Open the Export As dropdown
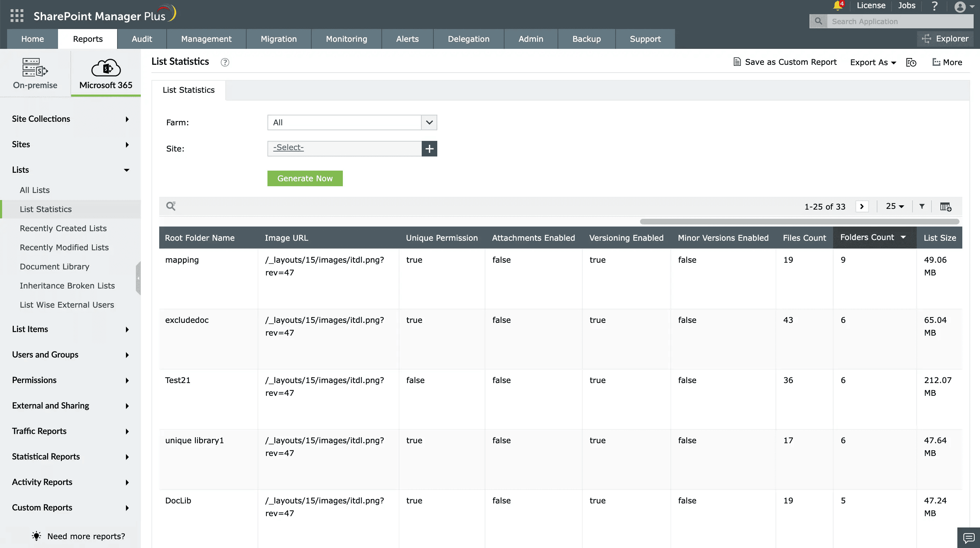 [873, 62]
